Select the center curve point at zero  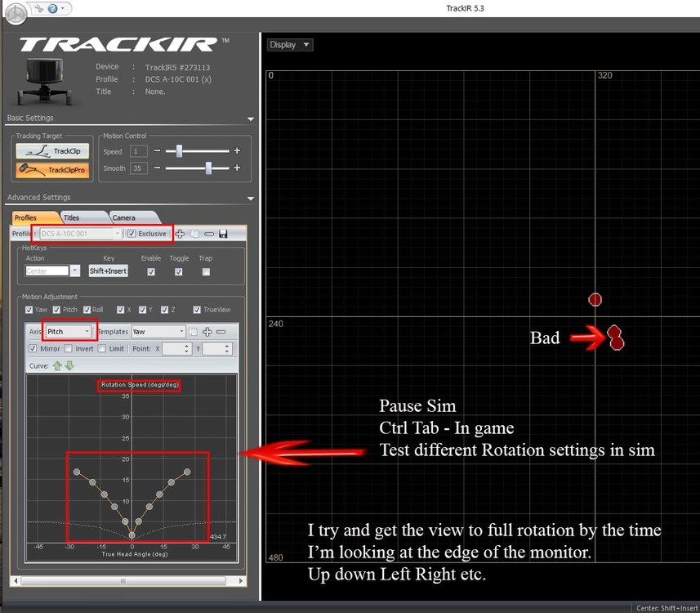click(132, 535)
